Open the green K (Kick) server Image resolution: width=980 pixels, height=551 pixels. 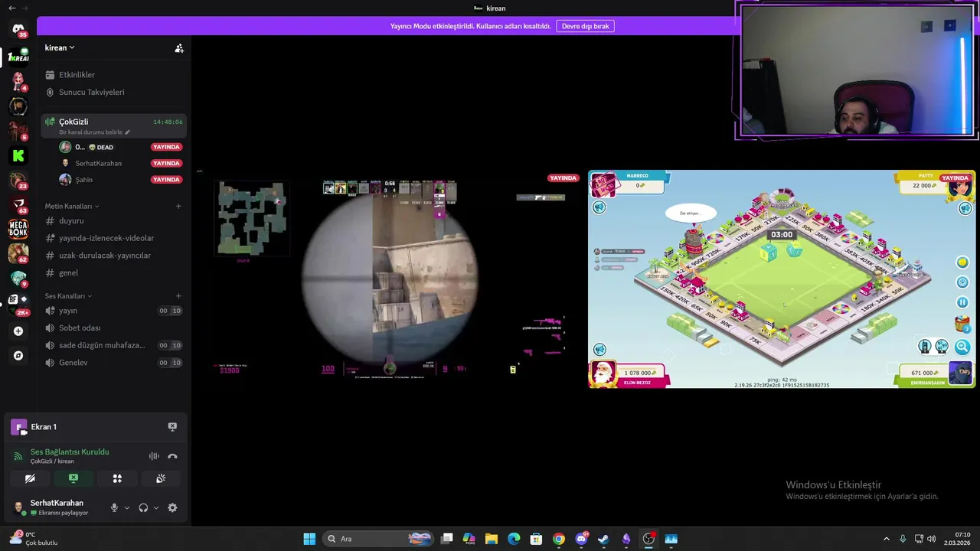coord(18,155)
